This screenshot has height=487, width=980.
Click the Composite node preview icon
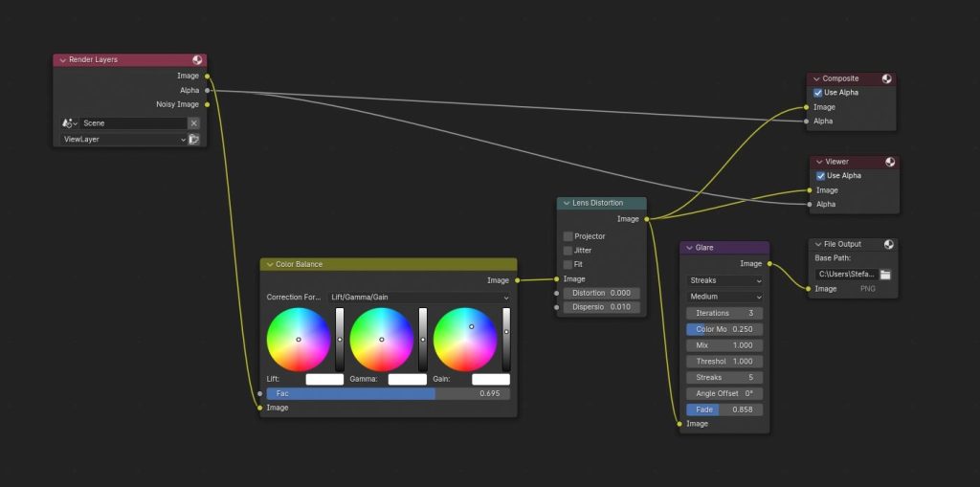886,78
